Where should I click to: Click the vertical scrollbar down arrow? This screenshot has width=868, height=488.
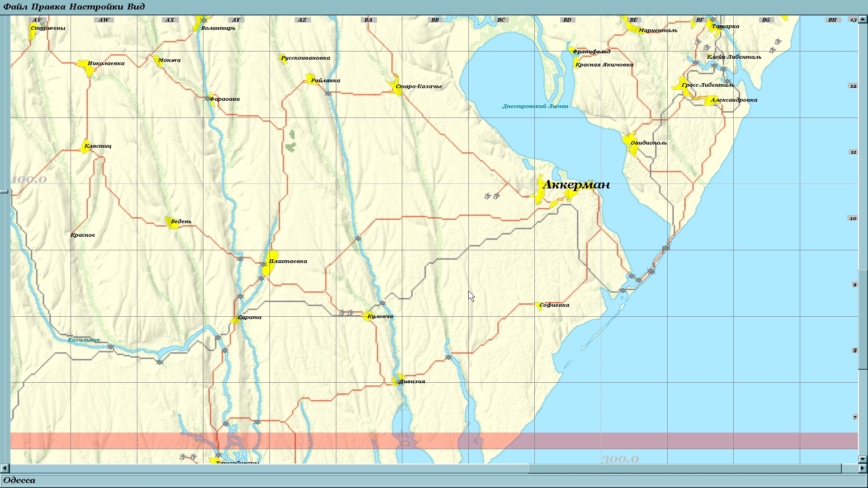[x=863, y=459]
